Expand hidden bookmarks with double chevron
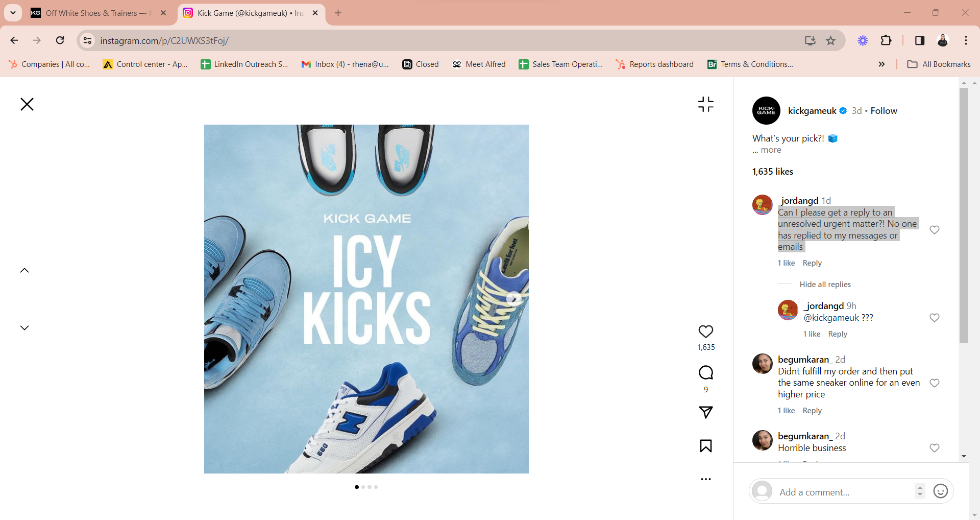The width and height of the screenshot is (980, 520). pos(881,64)
